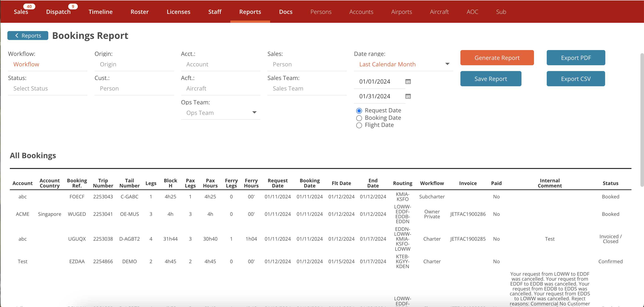
Task: Click the Owner Private workflow cell
Action: [x=432, y=214]
